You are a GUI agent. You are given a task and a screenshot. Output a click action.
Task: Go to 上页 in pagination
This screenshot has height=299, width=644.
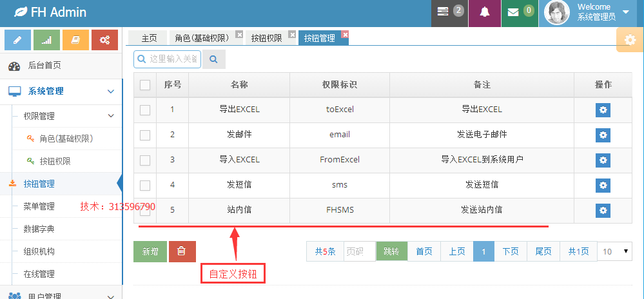click(x=457, y=251)
